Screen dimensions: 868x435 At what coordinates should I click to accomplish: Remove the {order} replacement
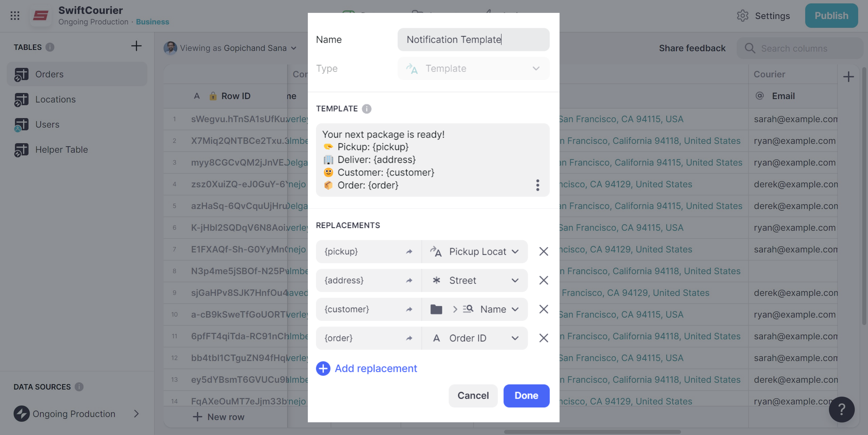(x=543, y=338)
